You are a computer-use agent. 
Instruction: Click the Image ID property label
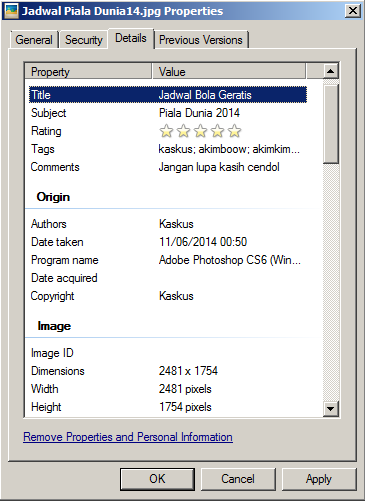point(52,353)
